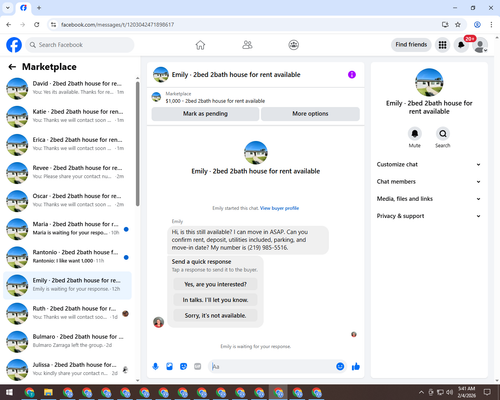
Task: Open the Chrome profile icon
Action: click(x=477, y=24)
